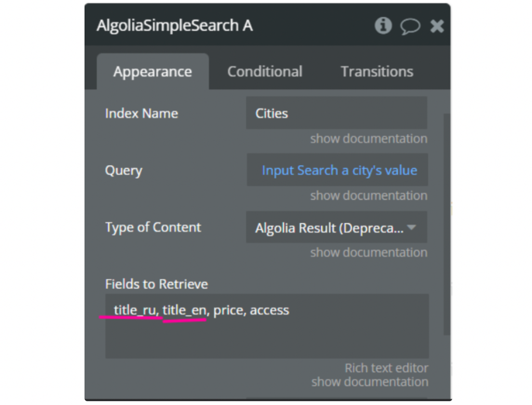Show documentation below Rich text editor
532x405 pixels.
point(369,382)
